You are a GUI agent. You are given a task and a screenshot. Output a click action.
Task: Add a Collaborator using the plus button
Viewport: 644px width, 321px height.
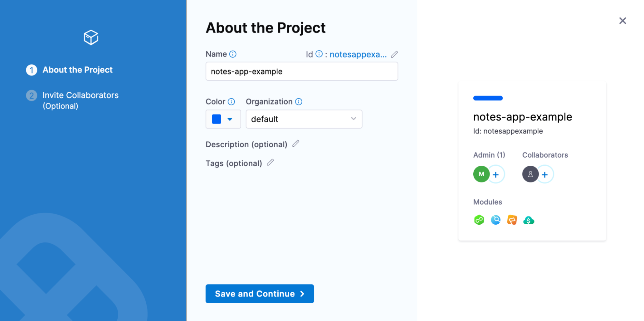[x=545, y=174]
